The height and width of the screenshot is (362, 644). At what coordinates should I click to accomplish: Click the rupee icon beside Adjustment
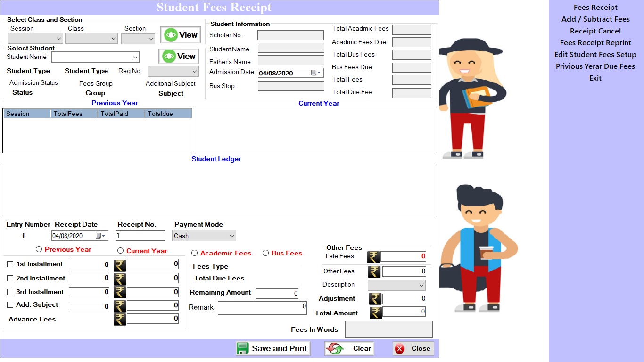click(x=375, y=298)
